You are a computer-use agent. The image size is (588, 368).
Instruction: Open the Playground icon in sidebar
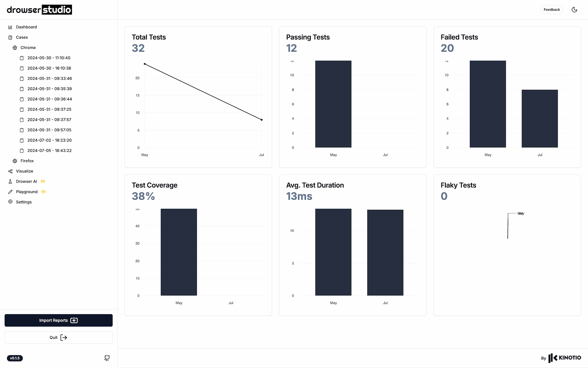pos(10,192)
